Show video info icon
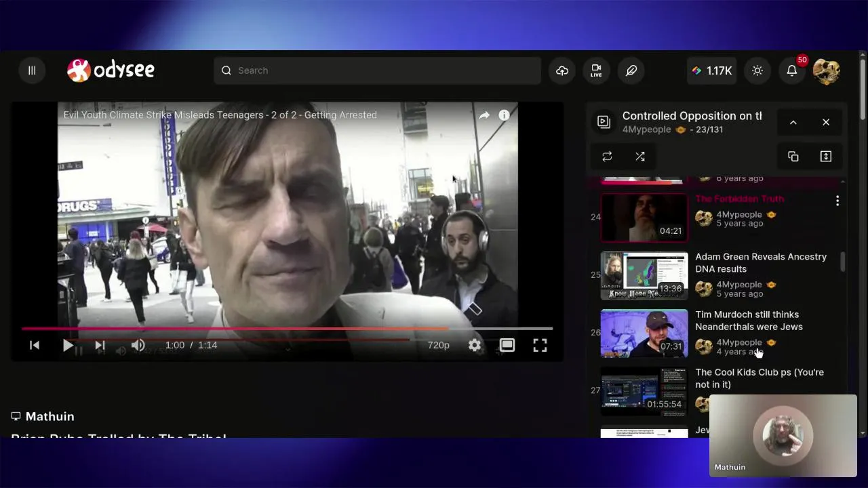 [x=504, y=115]
